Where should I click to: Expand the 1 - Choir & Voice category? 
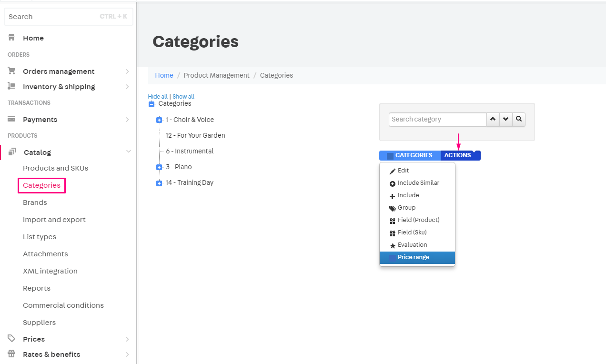[x=159, y=120]
